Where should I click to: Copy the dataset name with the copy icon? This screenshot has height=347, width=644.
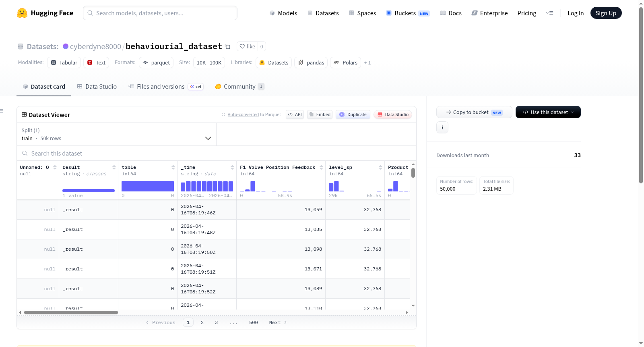coord(227,46)
